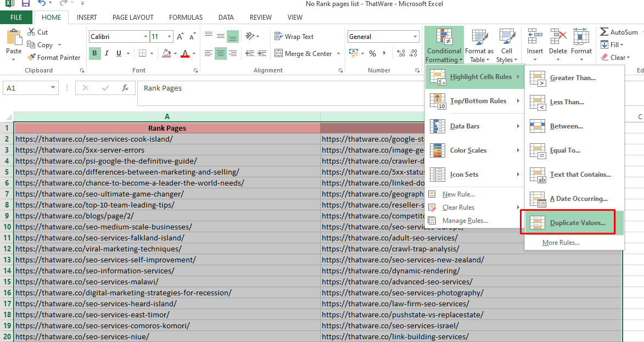Image resolution: width=644 pixels, height=342 pixels.
Task: Click the Format cells icon
Action: point(581,37)
